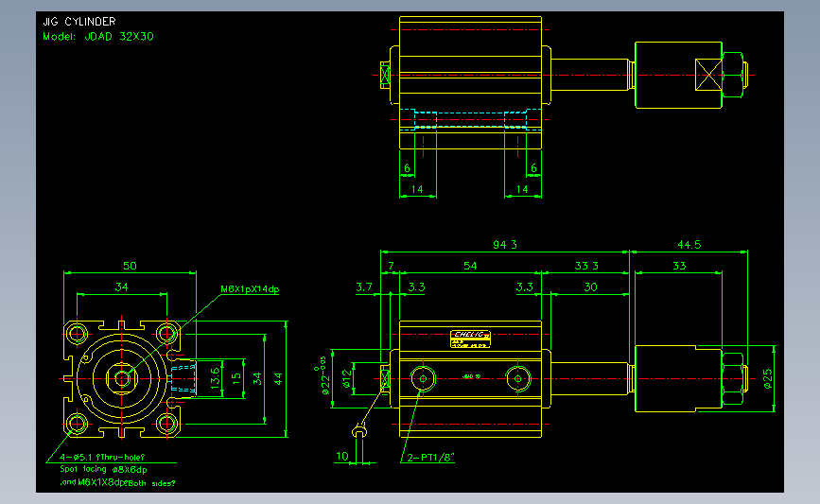Select the '33' dimension under 44.5
The width and height of the screenshot is (820, 504).
679,266
